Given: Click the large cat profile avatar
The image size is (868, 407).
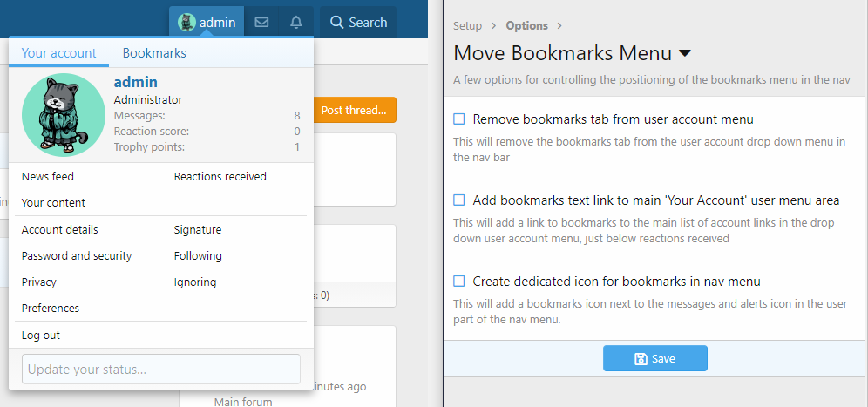Looking at the screenshot, I should pyautogui.click(x=63, y=115).
